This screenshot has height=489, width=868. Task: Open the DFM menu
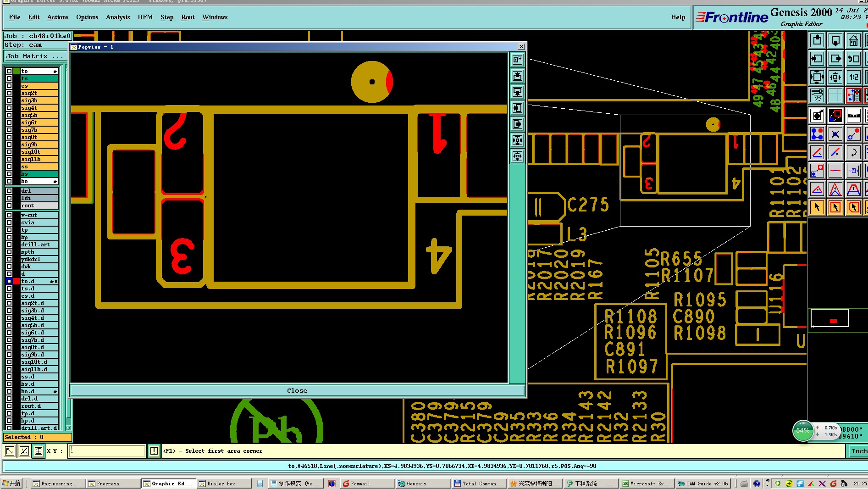(145, 17)
